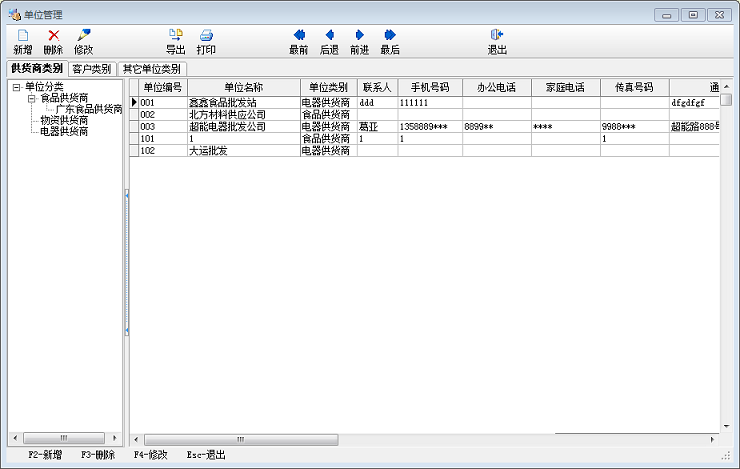Click Esc-退出 in the status bar

206,455
